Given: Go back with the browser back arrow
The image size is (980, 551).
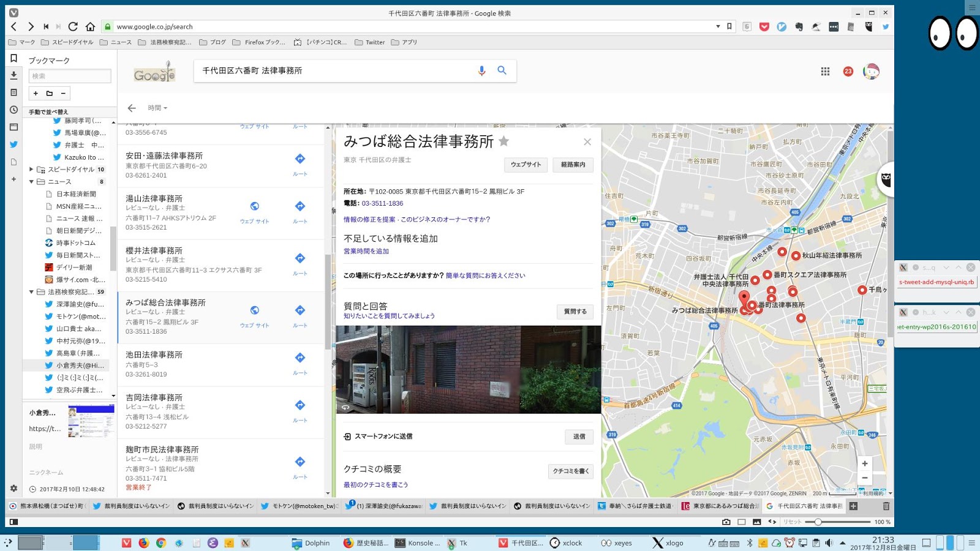Looking at the screenshot, I should [x=14, y=26].
